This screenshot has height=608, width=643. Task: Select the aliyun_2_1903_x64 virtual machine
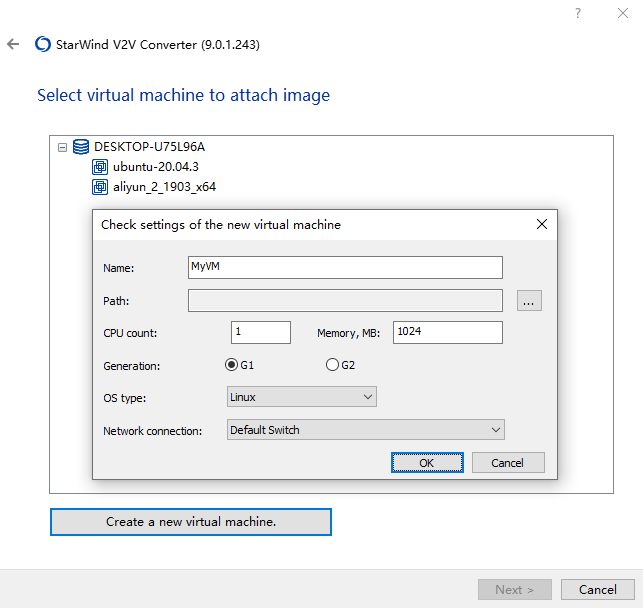click(164, 187)
